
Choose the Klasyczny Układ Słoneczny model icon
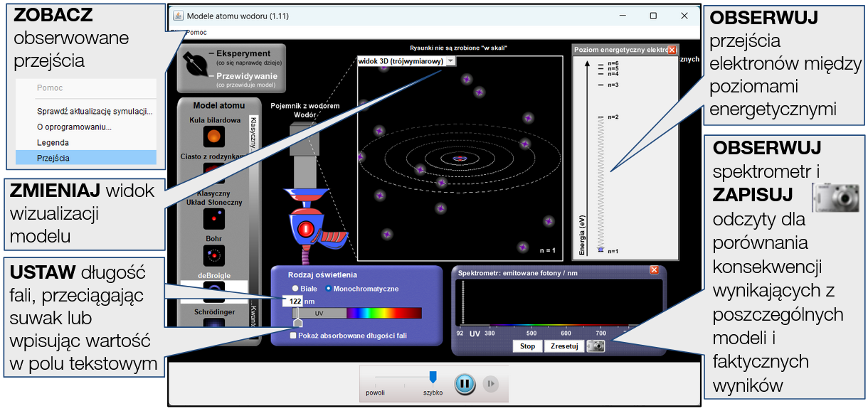(213, 218)
